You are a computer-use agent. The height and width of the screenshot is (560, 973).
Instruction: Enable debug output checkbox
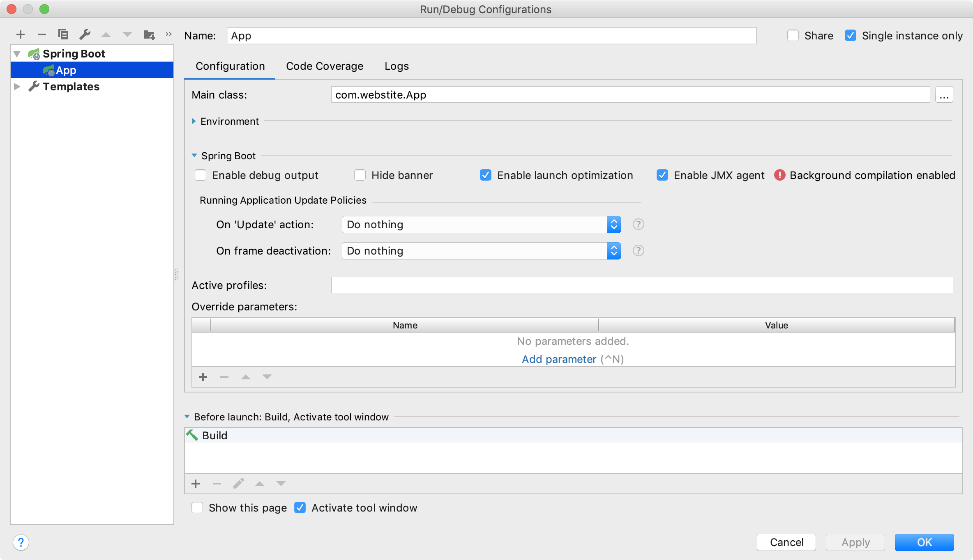pyautogui.click(x=201, y=175)
